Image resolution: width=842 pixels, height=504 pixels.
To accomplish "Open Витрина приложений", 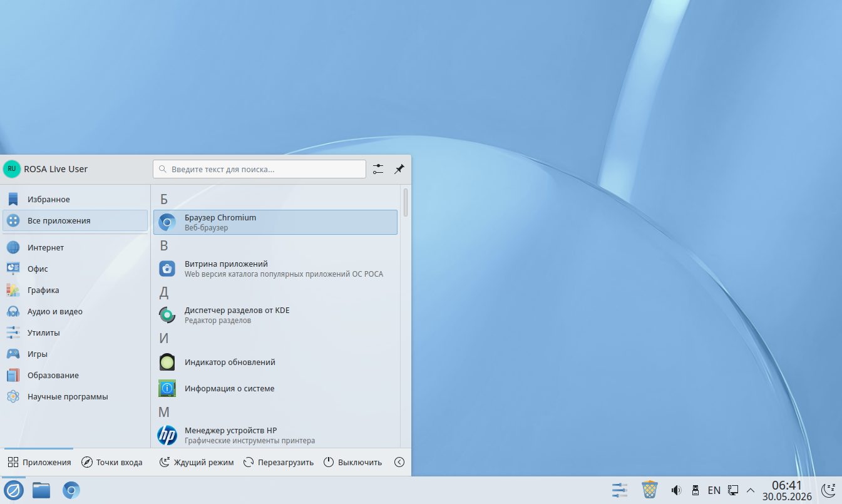I will (x=275, y=269).
